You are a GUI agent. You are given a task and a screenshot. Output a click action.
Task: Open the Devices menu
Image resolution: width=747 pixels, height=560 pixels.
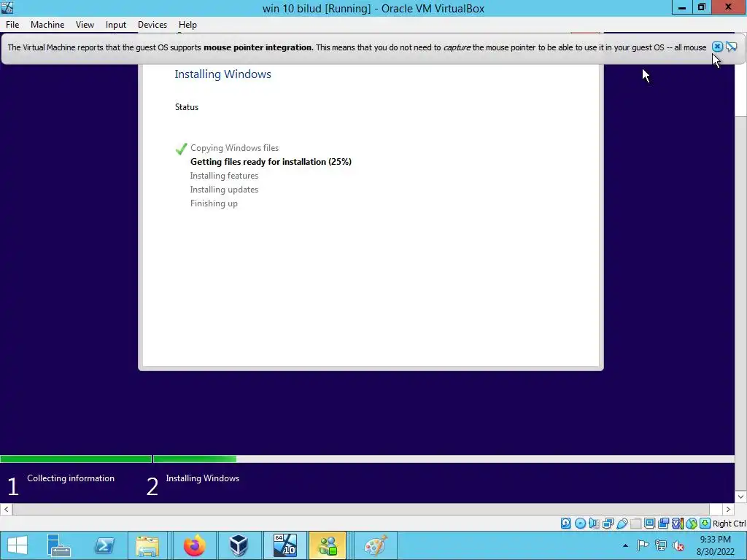152,25
